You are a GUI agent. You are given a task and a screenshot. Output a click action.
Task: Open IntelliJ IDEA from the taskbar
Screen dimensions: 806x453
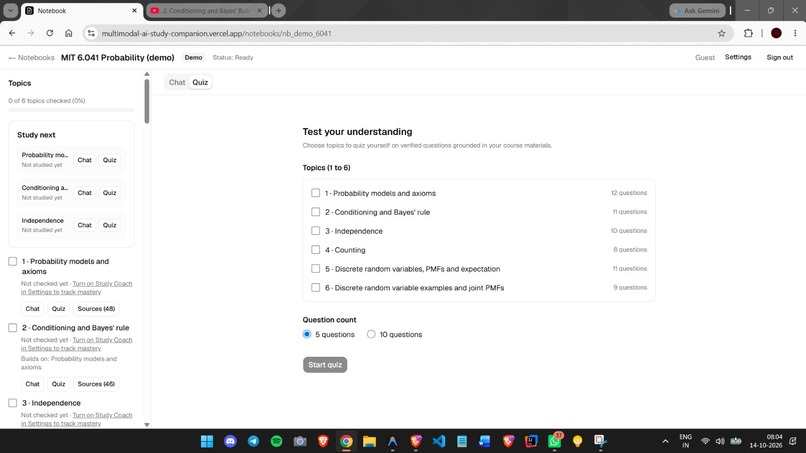pos(531,441)
